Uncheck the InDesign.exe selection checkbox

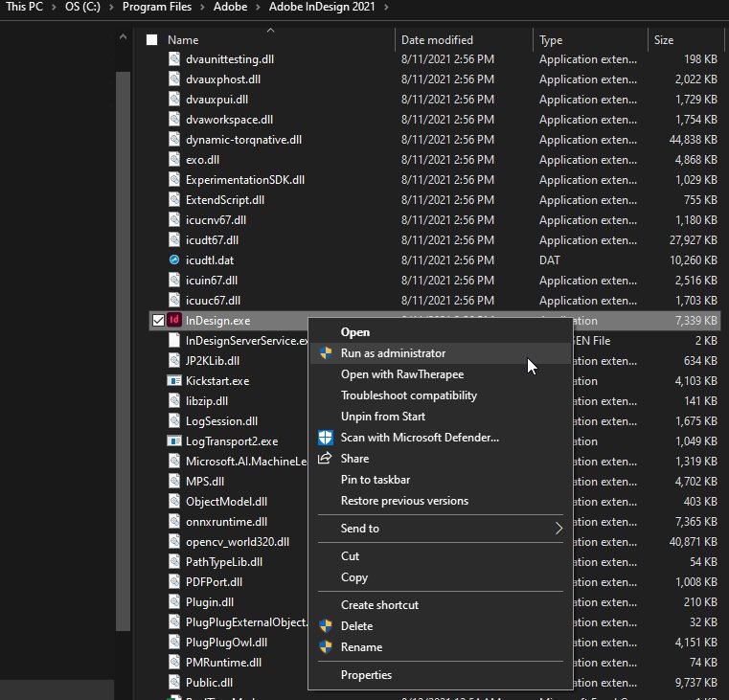(158, 320)
